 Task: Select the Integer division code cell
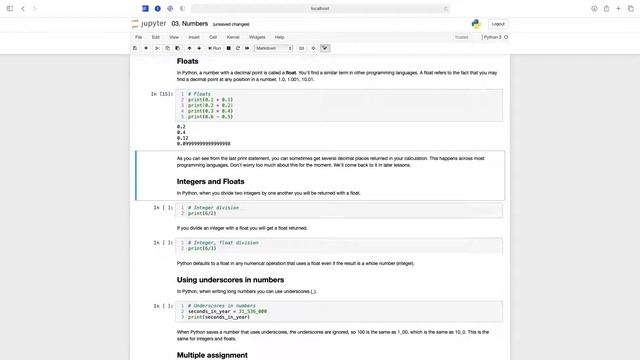coord(339,211)
